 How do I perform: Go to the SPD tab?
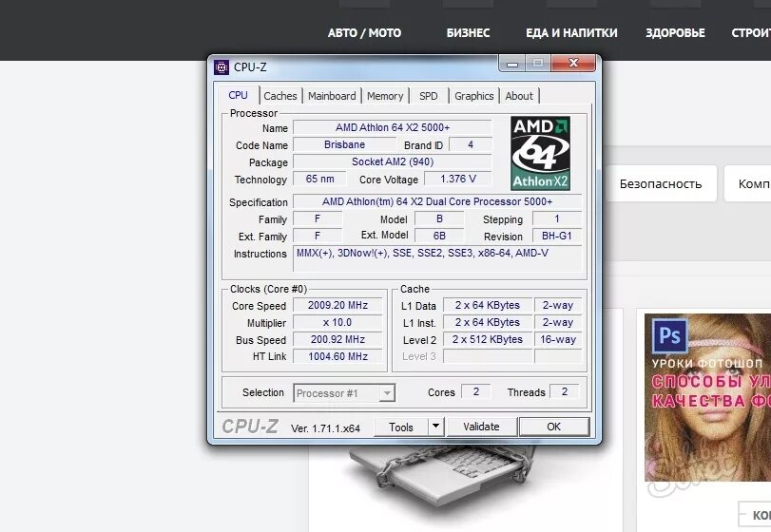tap(428, 96)
